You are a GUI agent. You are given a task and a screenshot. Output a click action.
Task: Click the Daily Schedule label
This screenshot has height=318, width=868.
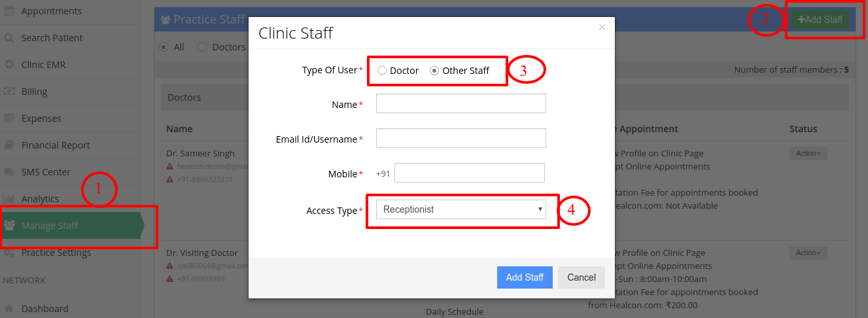click(x=455, y=312)
